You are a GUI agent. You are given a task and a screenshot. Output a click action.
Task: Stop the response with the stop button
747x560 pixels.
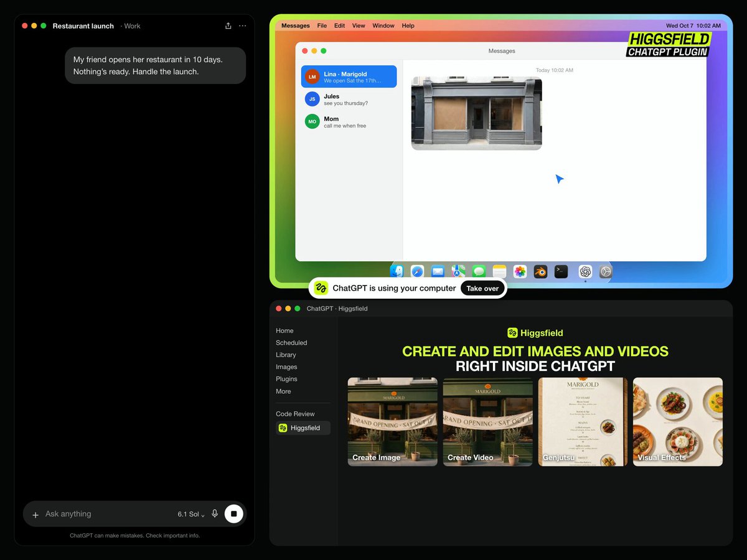point(234,514)
